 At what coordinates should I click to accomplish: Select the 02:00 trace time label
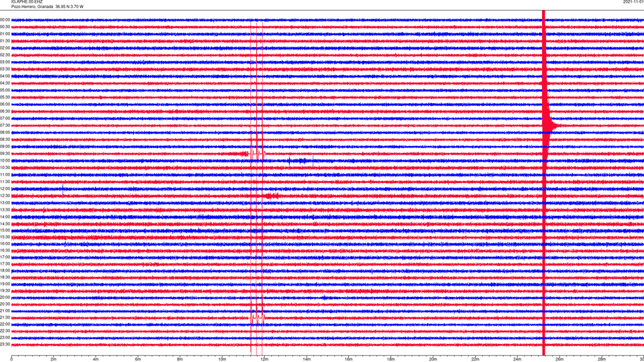pyautogui.click(x=5, y=48)
